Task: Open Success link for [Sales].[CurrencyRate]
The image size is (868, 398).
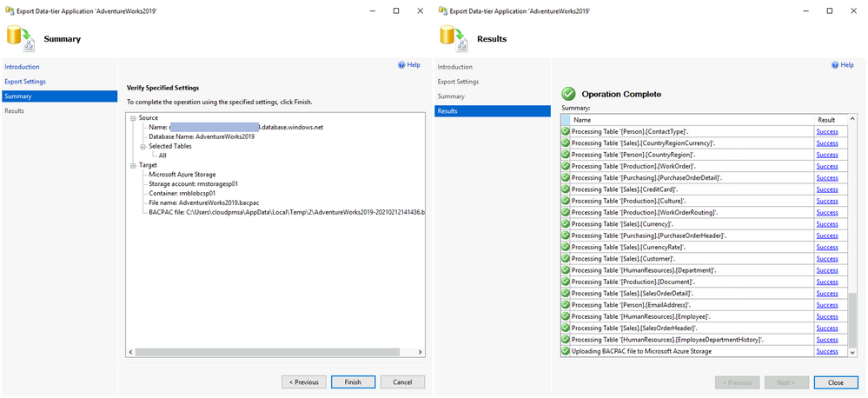Action: click(x=827, y=247)
